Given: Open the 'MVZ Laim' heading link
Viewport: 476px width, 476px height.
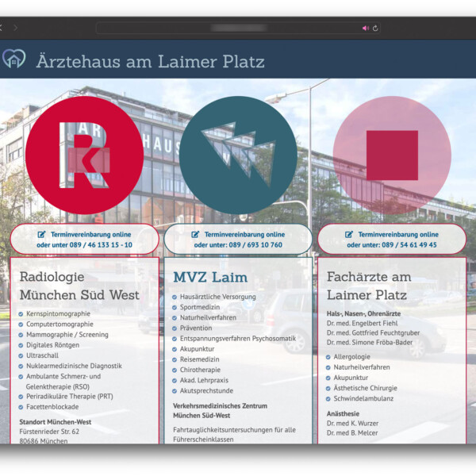Looking at the screenshot, I should point(210,278).
